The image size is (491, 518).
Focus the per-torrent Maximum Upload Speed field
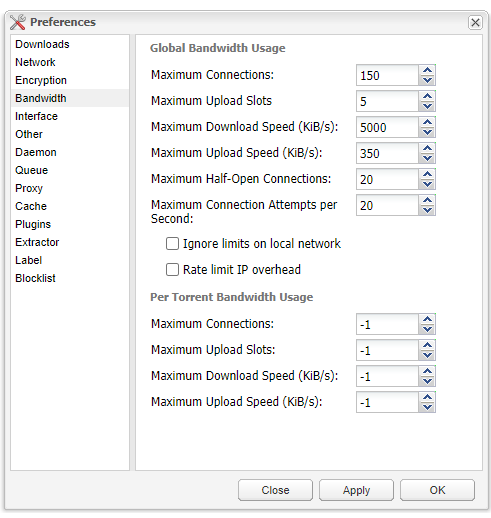(387, 402)
